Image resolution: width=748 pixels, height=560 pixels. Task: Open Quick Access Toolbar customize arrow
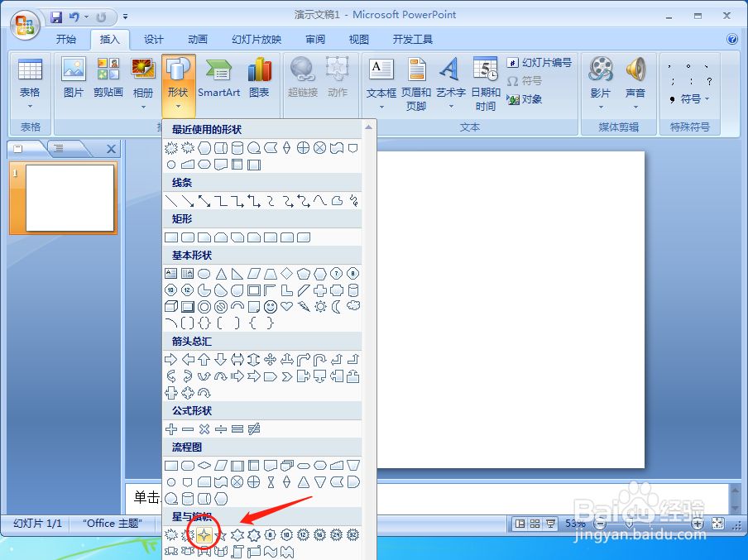click(x=125, y=17)
